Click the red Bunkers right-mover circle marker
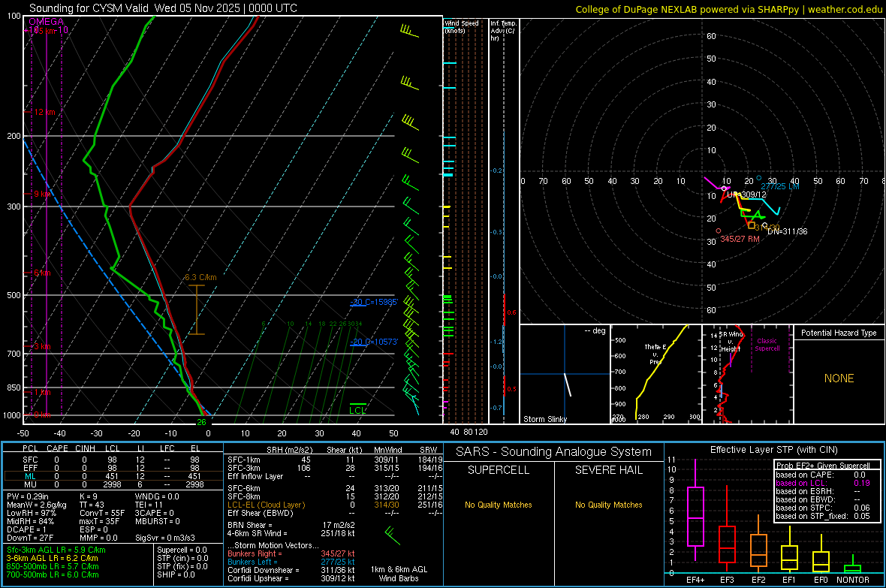This screenshot has width=886, height=588. click(718, 231)
